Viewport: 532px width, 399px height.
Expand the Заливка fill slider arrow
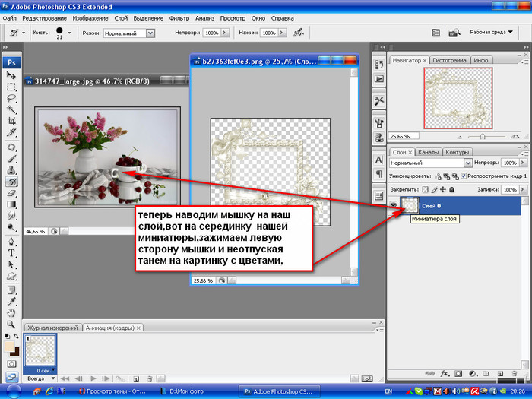click(523, 189)
